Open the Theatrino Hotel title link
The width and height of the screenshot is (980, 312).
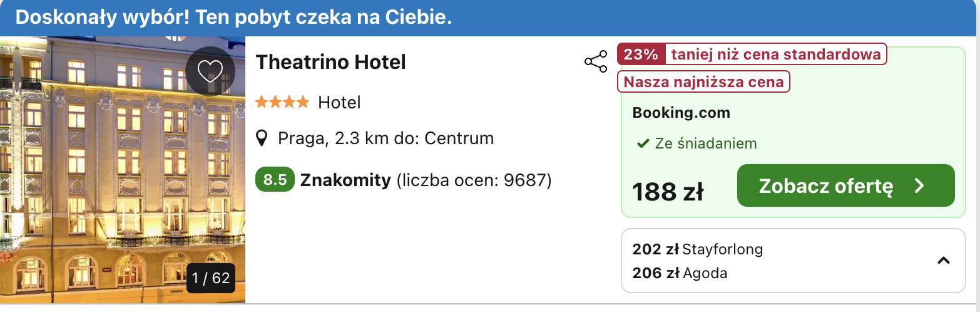tap(331, 62)
